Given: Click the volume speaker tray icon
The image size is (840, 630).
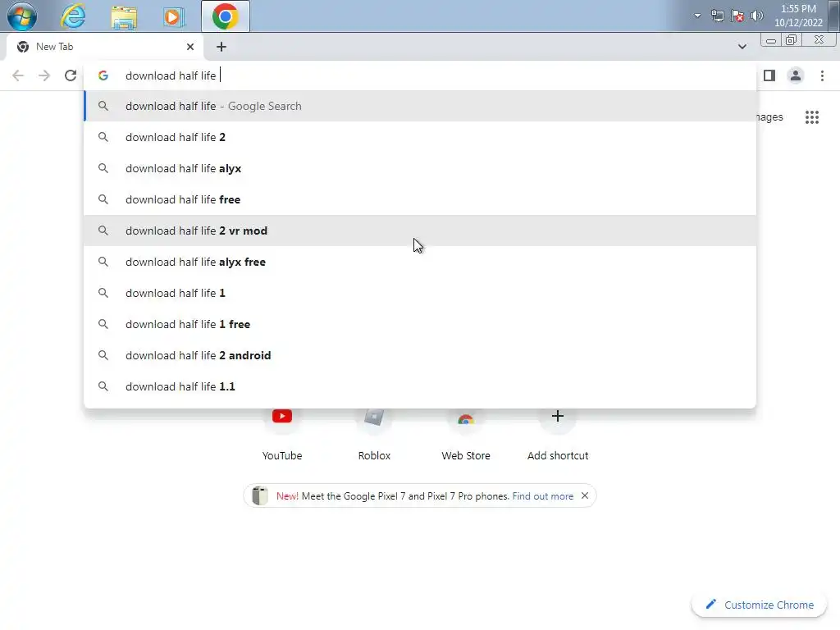Looking at the screenshot, I should (x=756, y=16).
